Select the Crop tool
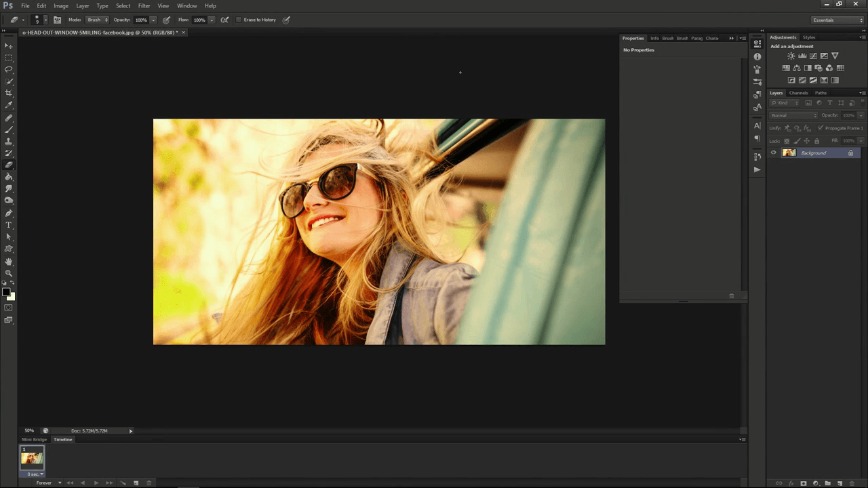Image resolution: width=868 pixels, height=488 pixels. [x=9, y=93]
